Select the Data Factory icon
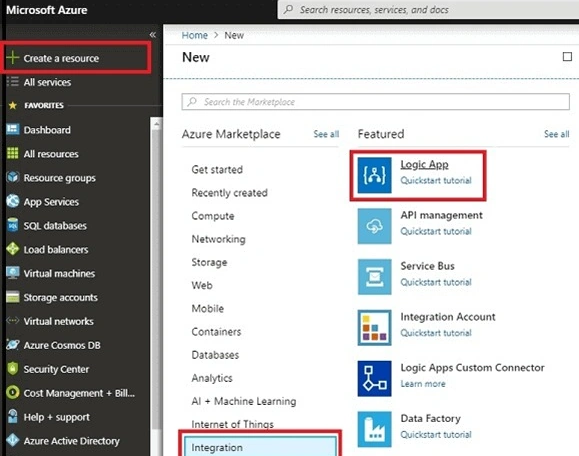The image size is (579, 456). click(x=374, y=429)
